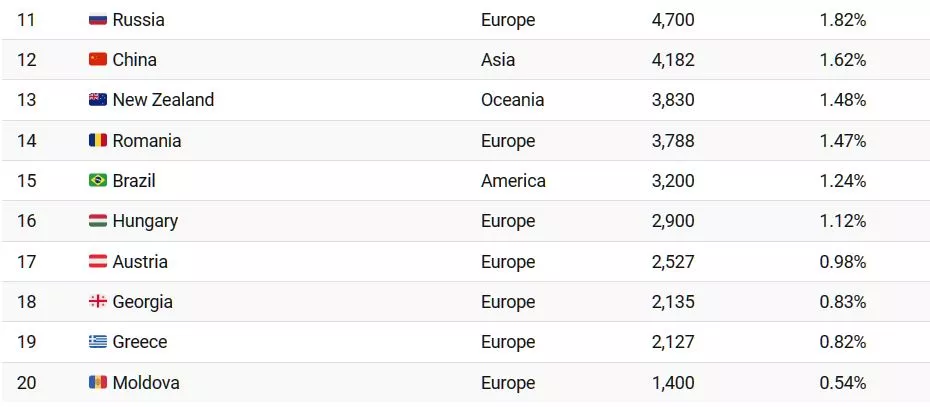Click the 4,700 value for Russia
The width and height of the screenshot is (930, 407).
click(x=672, y=20)
